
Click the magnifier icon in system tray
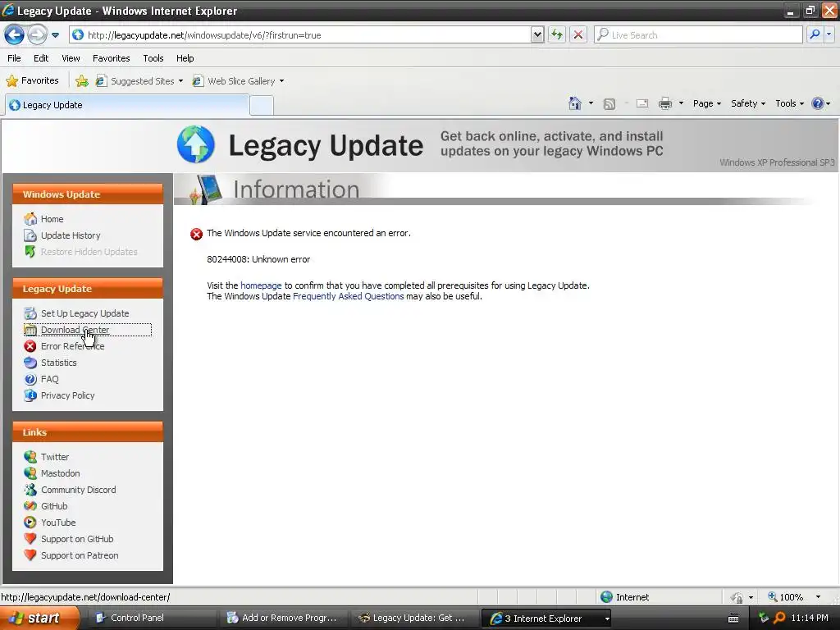point(779,618)
